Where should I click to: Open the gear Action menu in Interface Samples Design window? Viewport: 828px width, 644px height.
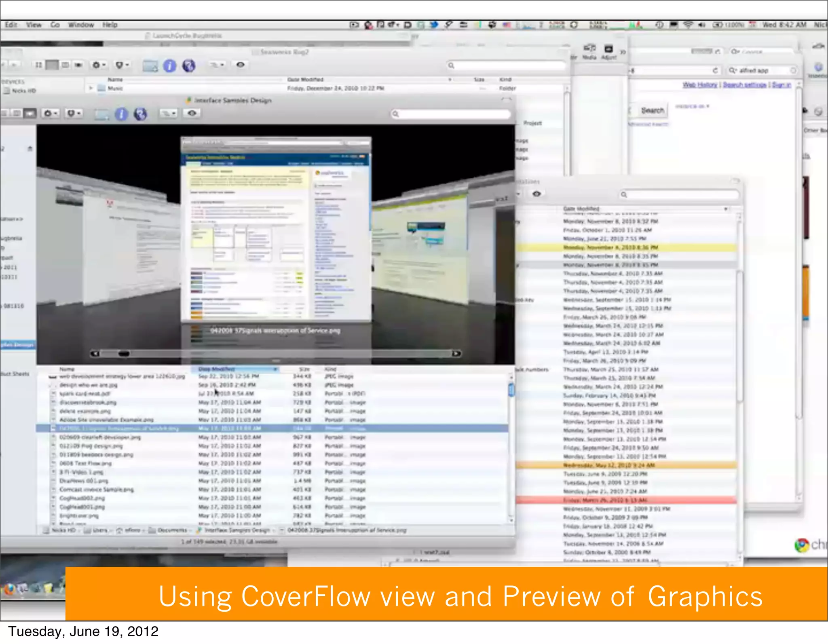(x=50, y=114)
